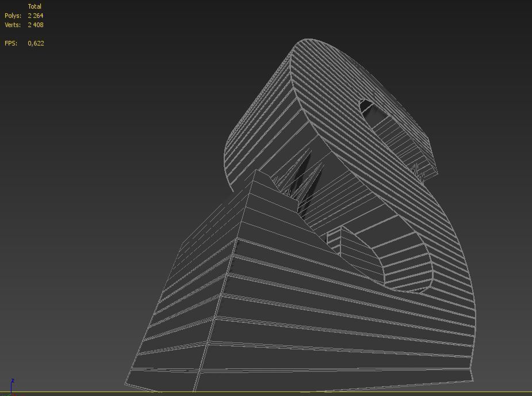Click the Total statistics header
This screenshot has width=532, height=396.
[x=35, y=6]
